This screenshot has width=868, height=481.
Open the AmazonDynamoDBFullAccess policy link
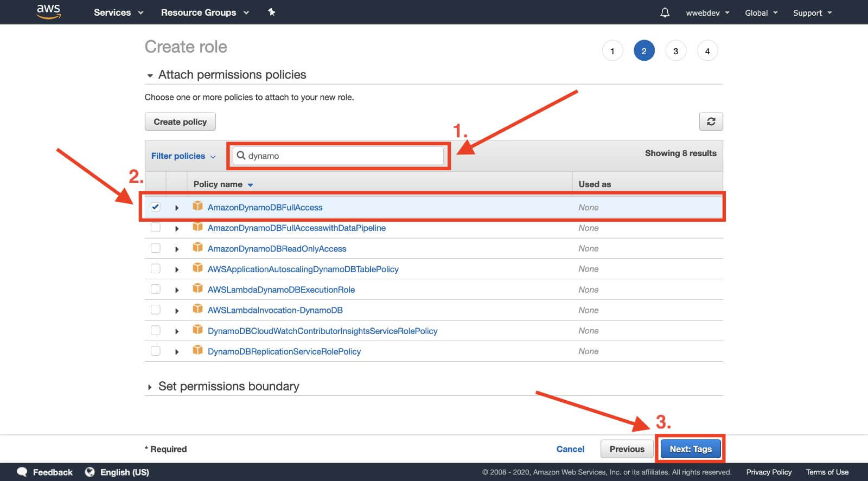click(265, 207)
